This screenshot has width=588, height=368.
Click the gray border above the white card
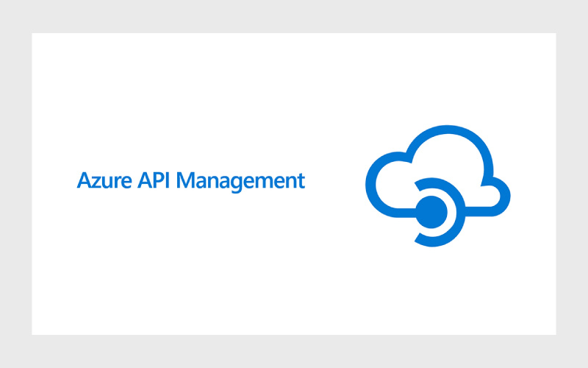pos(294,16)
